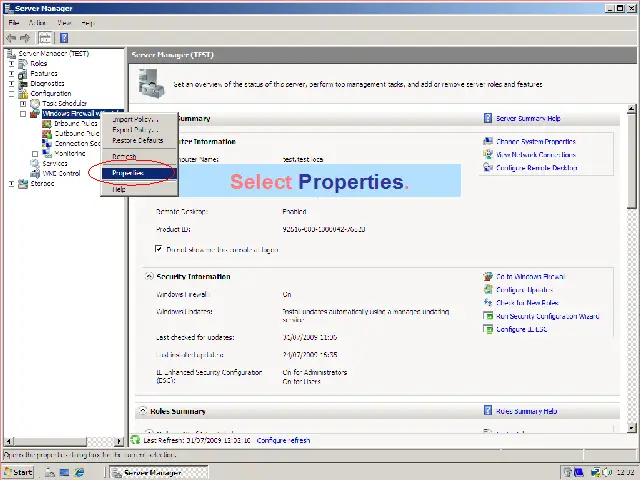Open the Configure IE ESC link

[522, 329]
